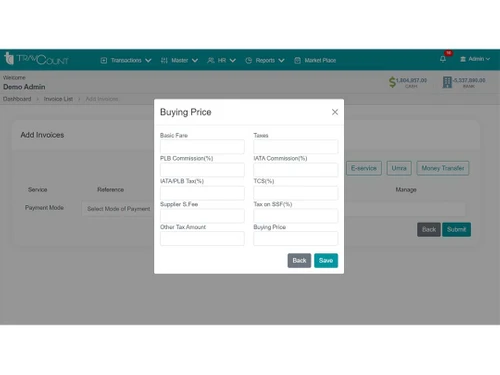Go to Dashboard breadcrumb

(x=17, y=99)
